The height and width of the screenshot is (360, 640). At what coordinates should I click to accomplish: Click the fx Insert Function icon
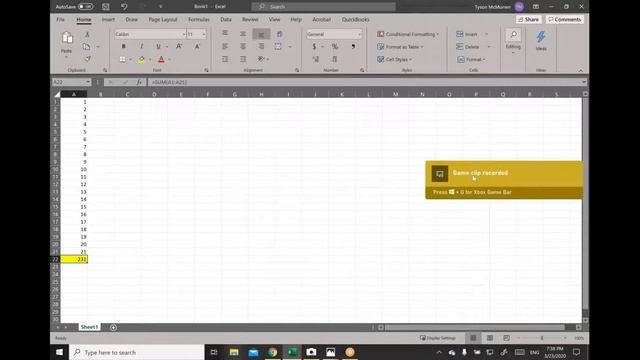[139, 82]
